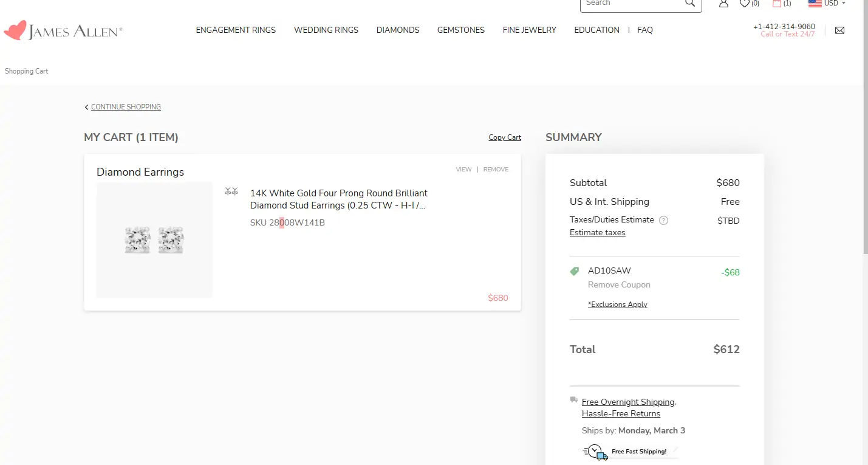Click the taxes estimate help icon
Viewport: 868px width, 465px height.
point(663,221)
